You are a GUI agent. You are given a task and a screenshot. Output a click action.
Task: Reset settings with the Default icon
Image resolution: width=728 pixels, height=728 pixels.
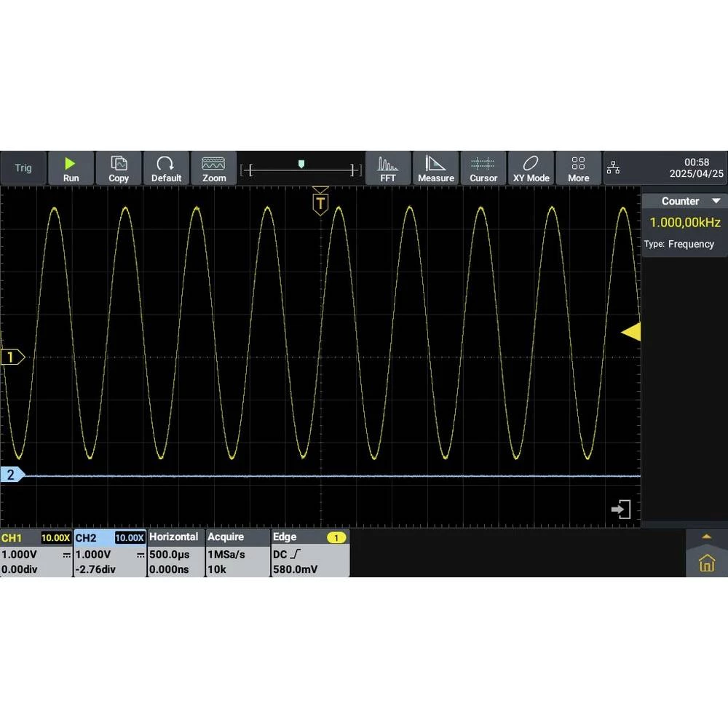pyautogui.click(x=166, y=168)
